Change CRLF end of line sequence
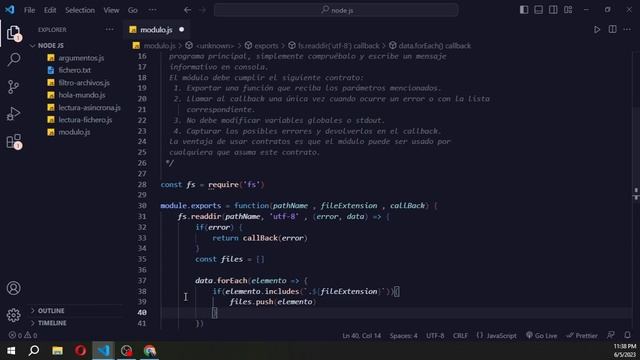The image size is (640, 360). pyautogui.click(x=460, y=336)
